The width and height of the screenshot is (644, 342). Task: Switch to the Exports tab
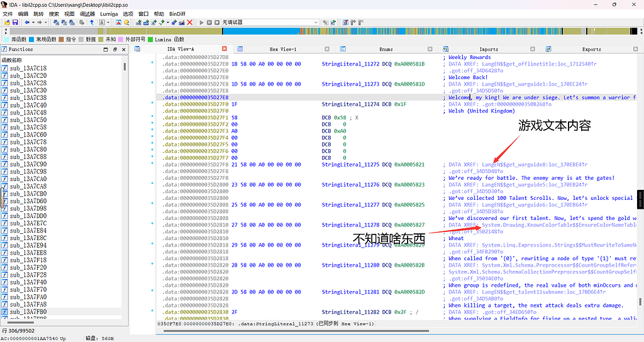(591, 49)
